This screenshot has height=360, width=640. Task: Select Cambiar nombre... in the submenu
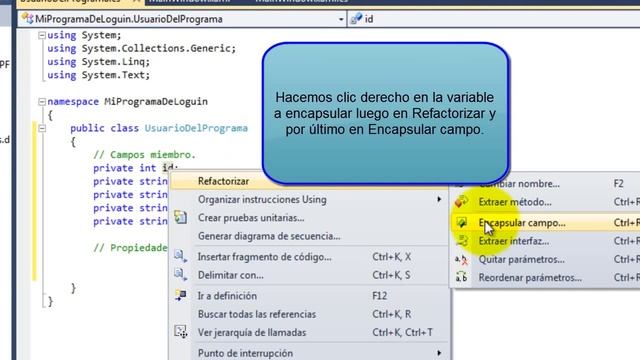click(x=545, y=184)
